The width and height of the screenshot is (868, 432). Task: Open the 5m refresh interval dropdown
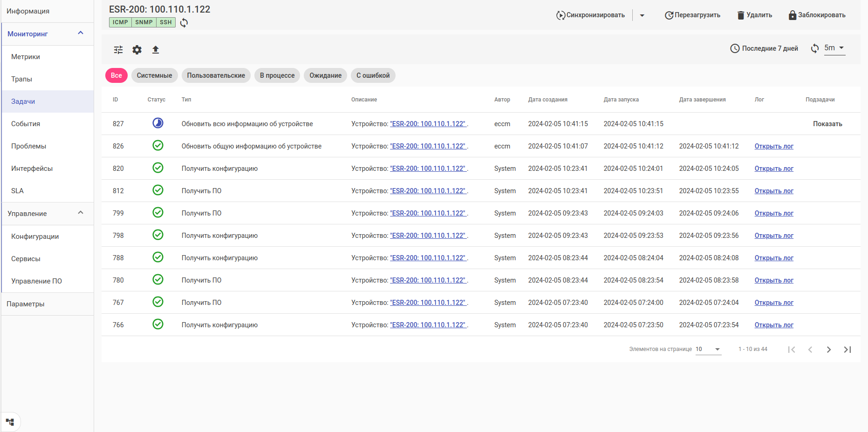(x=834, y=48)
